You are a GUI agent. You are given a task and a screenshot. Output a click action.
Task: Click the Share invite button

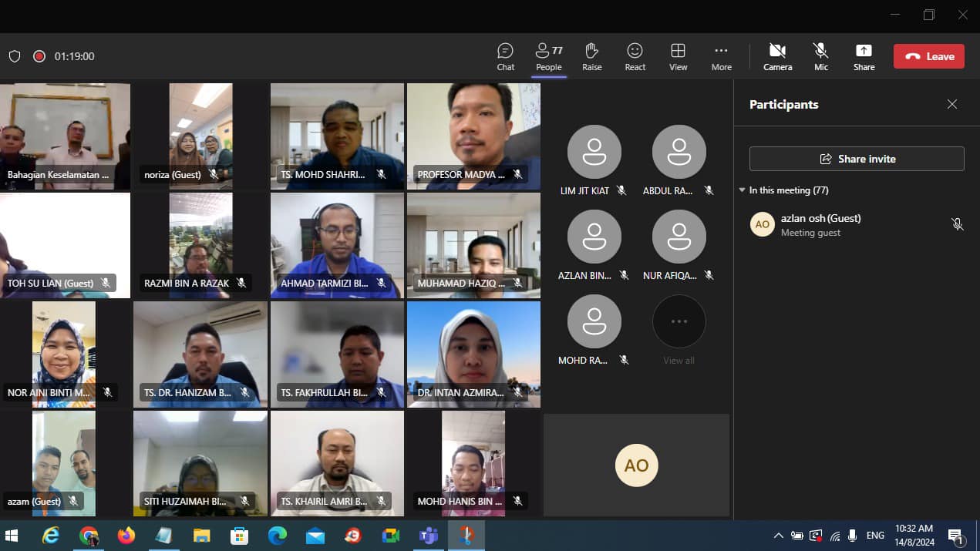[857, 159]
